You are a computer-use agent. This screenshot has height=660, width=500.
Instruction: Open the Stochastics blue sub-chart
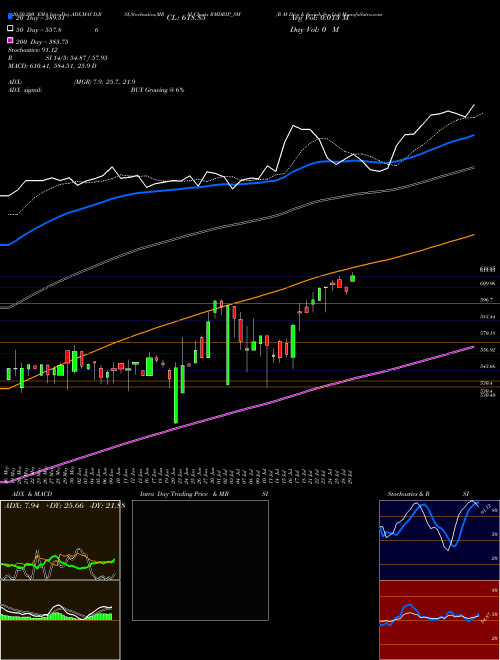[439, 540]
